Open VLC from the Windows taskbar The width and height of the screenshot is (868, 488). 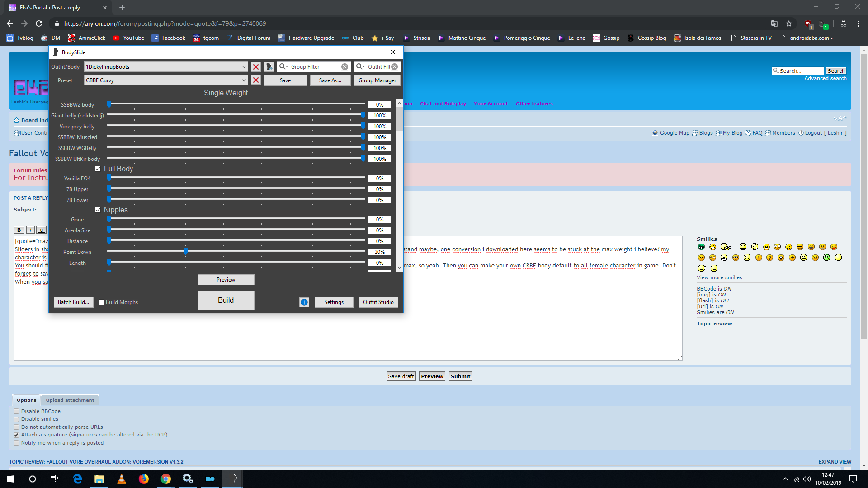pos(122,479)
